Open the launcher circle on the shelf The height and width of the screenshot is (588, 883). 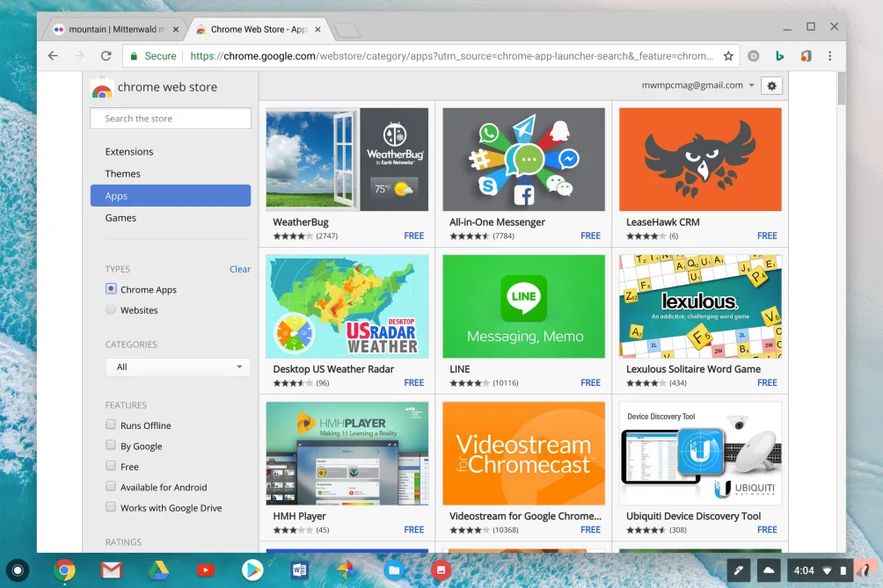click(x=18, y=570)
